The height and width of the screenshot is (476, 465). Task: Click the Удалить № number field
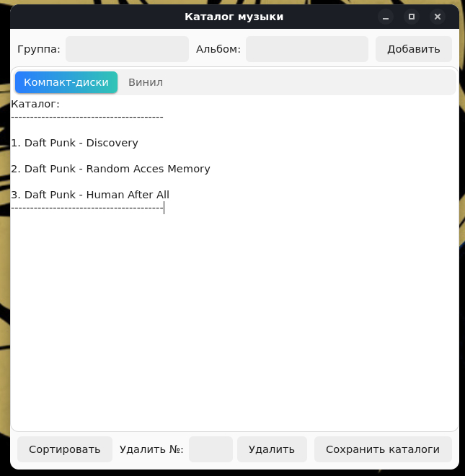(211, 449)
